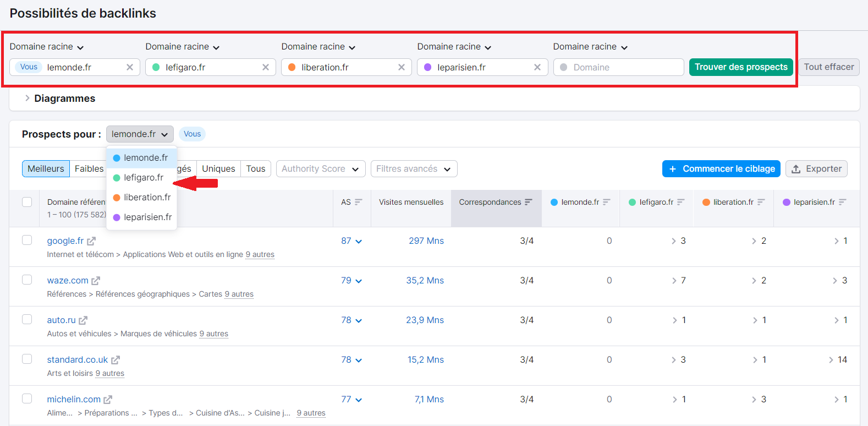Open google.fr external link icon
Viewport: 868px width, 426px height.
(91, 241)
